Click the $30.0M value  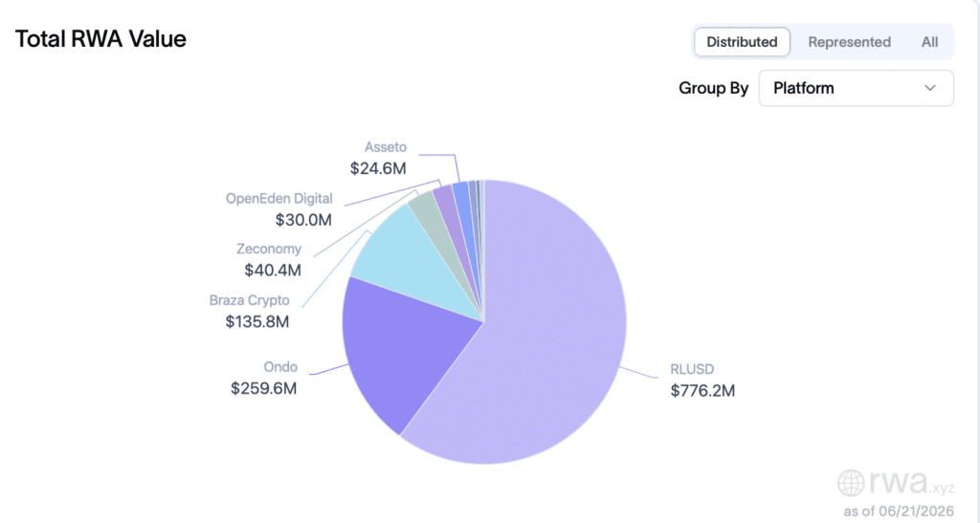pyautogui.click(x=303, y=220)
